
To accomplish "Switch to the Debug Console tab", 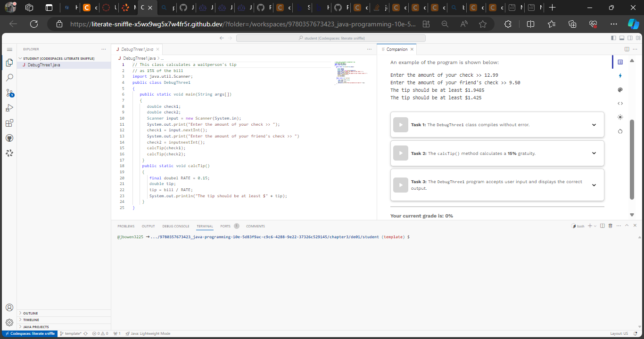I will tap(175, 226).
